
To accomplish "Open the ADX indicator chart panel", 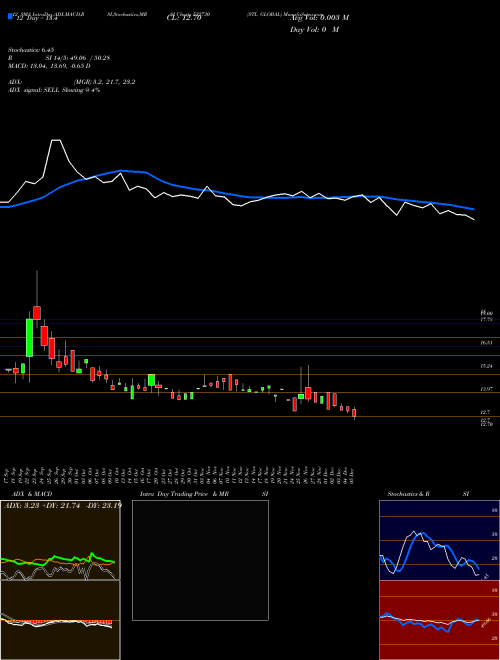I will click(60, 540).
